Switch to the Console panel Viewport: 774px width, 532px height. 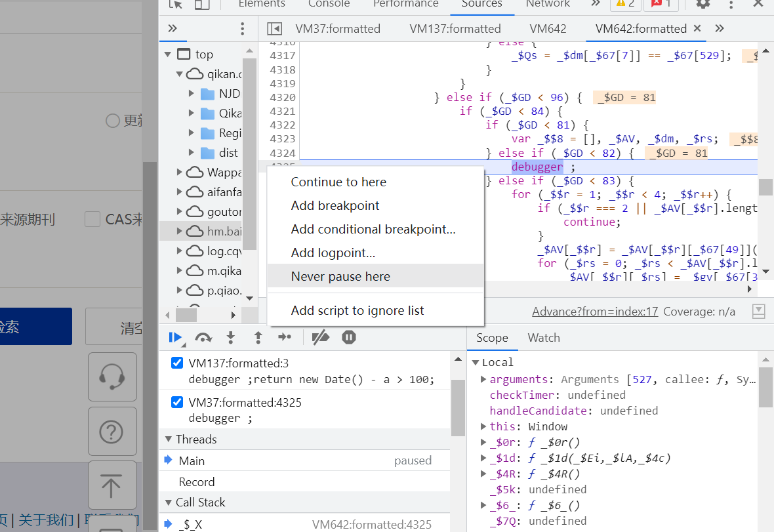(x=329, y=4)
